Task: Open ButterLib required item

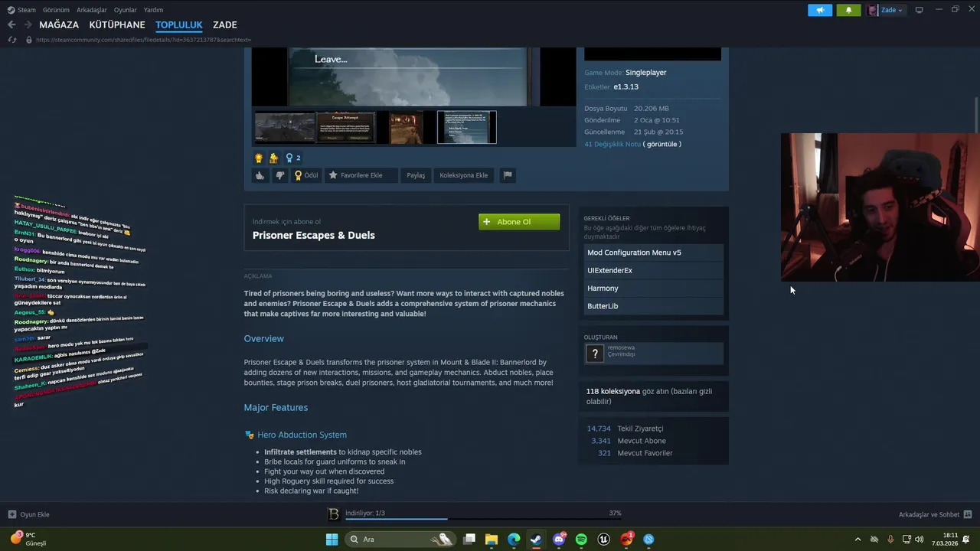Action: click(653, 306)
